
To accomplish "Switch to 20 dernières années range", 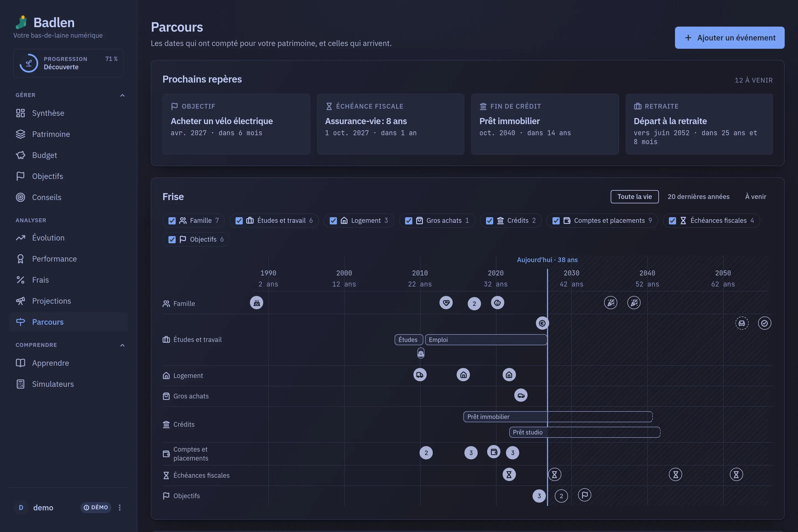I will [698, 197].
